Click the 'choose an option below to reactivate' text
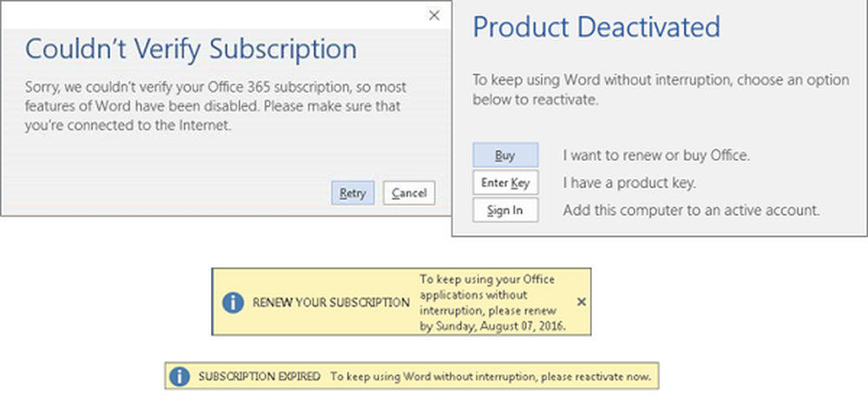 pyautogui.click(x=661, y=90)
